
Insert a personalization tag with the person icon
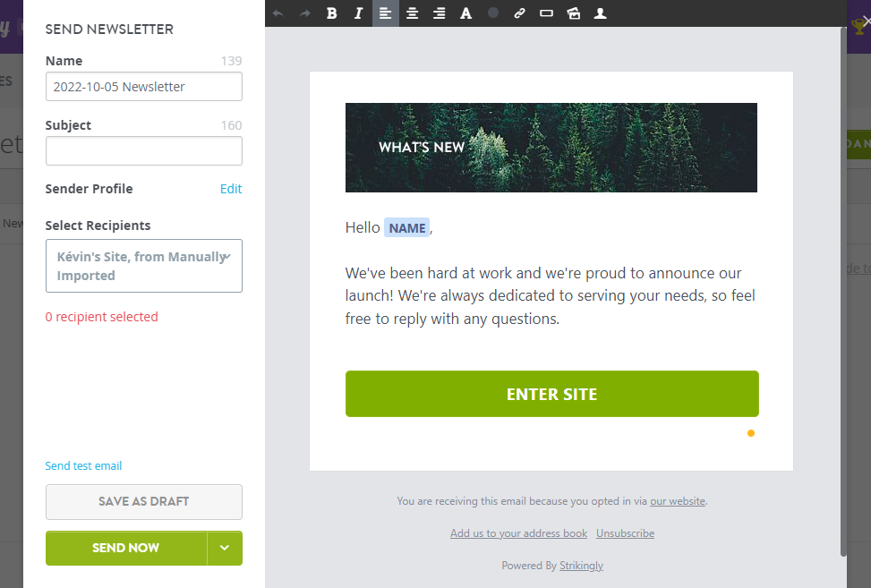pos(600,13)
